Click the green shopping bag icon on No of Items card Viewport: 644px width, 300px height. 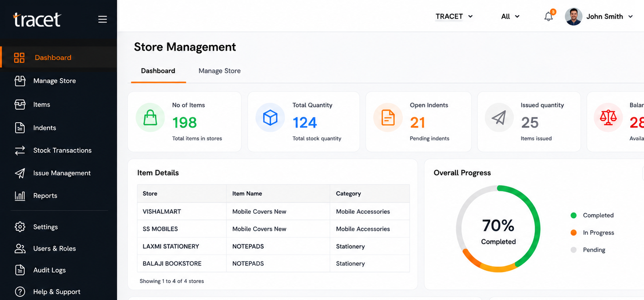pos(150,118)
